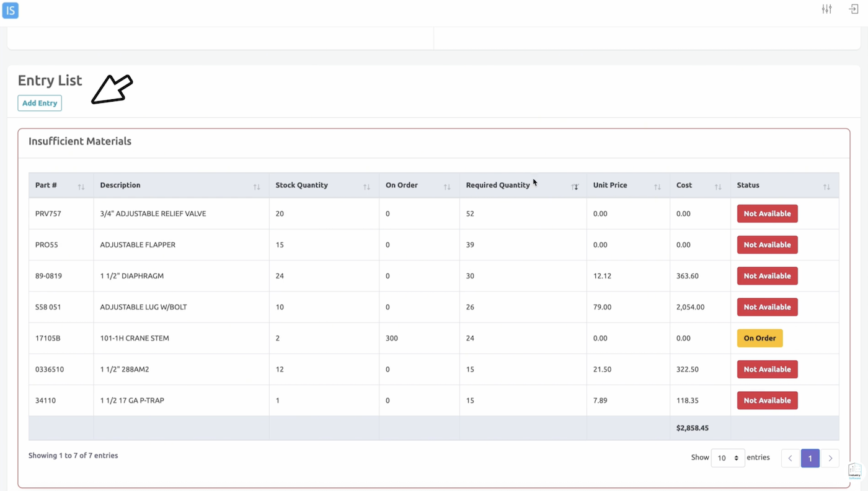The width and height of the screenshot is (868, 491).
Task: Toggle sort order on Unit Price column
Action: coord(658,186)
